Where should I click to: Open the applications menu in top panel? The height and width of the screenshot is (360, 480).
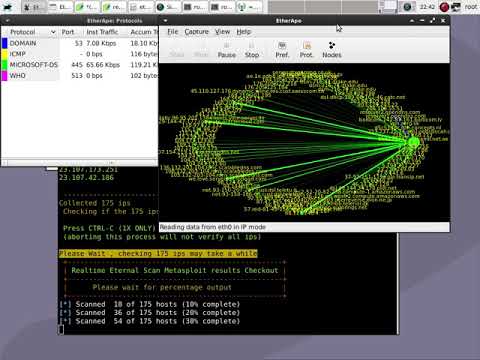point(8,7)
